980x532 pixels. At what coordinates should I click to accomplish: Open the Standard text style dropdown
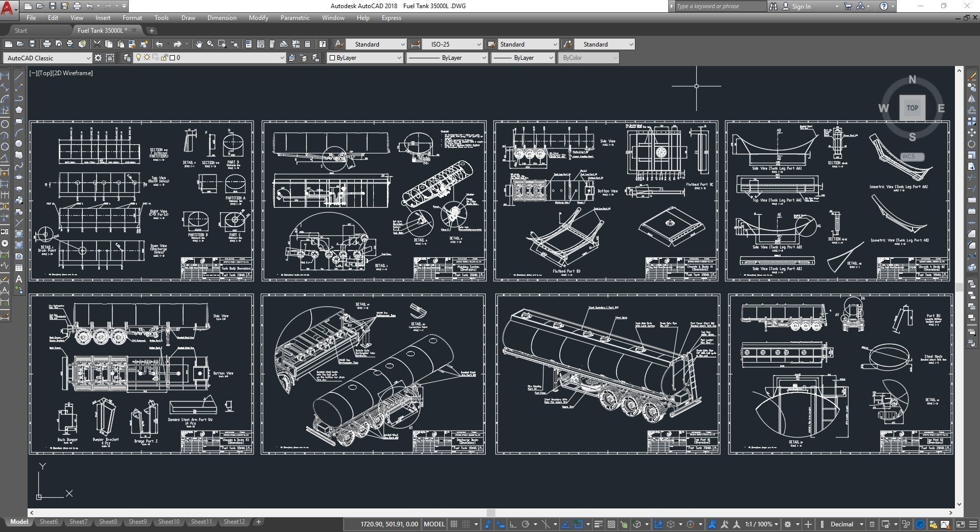[x=376, y=44]
